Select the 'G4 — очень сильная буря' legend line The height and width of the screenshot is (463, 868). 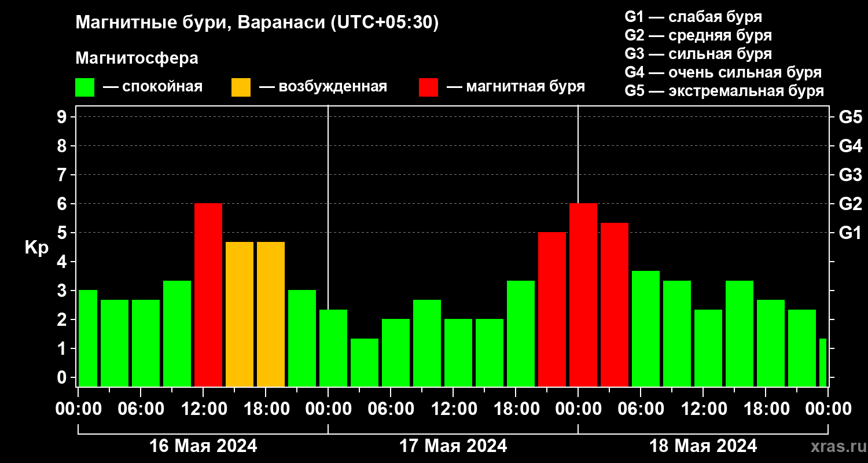click(x=723, y=72)
